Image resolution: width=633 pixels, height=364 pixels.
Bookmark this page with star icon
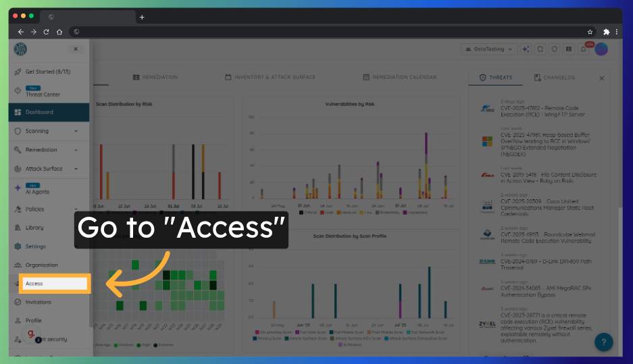[590, 32]
